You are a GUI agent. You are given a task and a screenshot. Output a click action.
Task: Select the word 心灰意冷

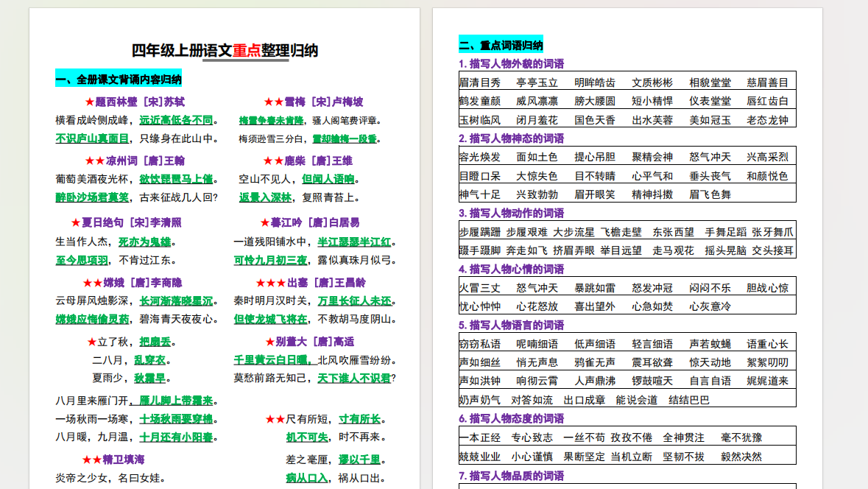710,307
